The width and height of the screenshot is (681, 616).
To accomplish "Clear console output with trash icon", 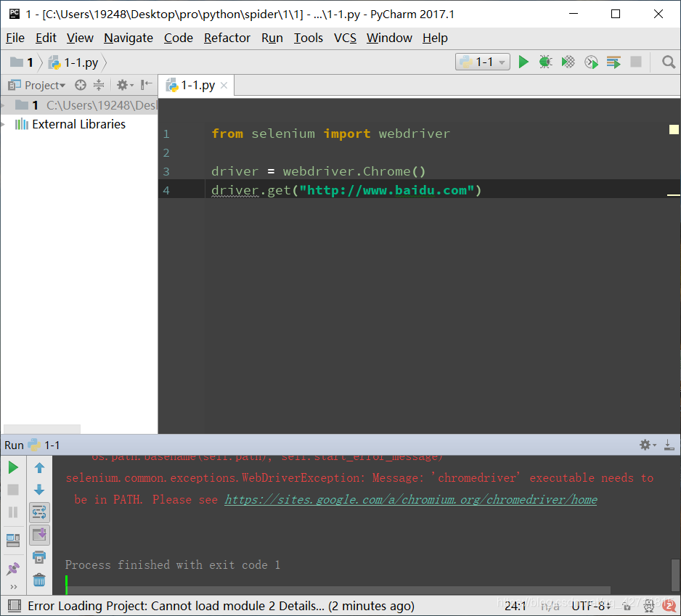I will point(39,580).
